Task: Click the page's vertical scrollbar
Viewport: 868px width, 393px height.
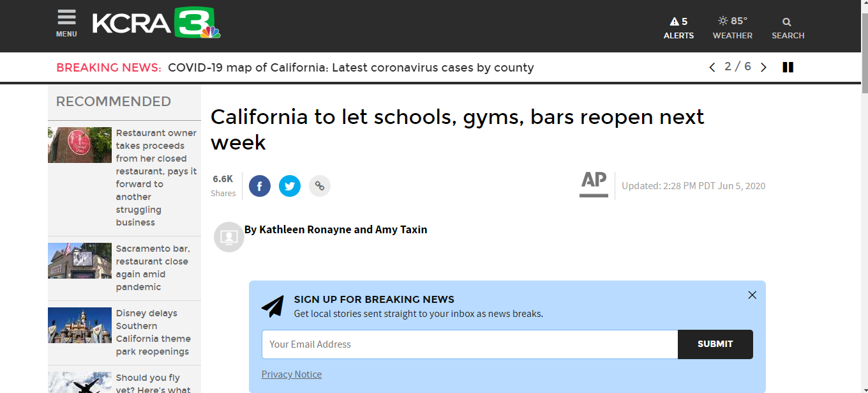Action: (x=864, y=192)
